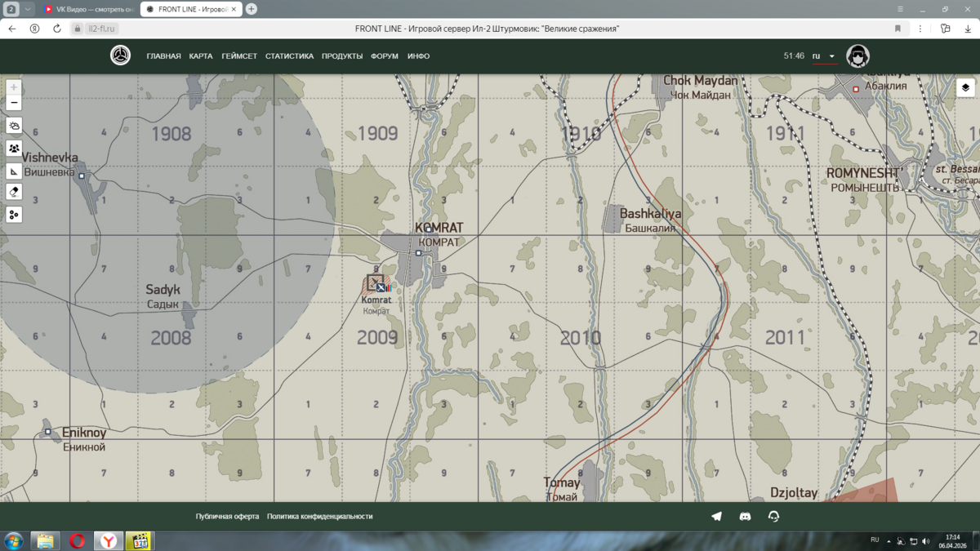This screenshot has height=551, width=980.
Task: Open the pilot avatar profile menu
Action: point(857,56)
